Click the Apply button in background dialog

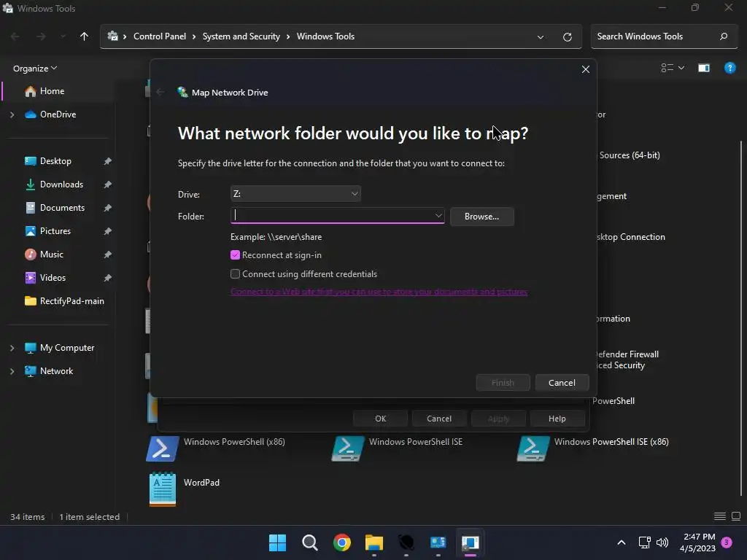[x=498, y=419]
